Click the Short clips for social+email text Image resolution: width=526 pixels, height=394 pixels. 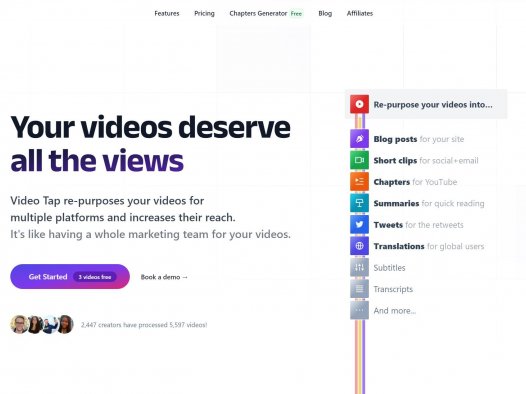pyautogui.click(x=426, y=161)
